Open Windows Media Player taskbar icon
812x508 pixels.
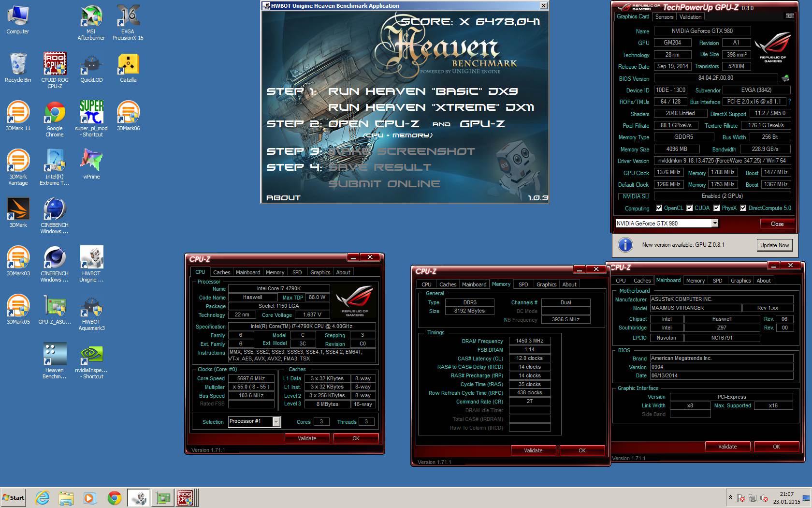click(90, 497)
